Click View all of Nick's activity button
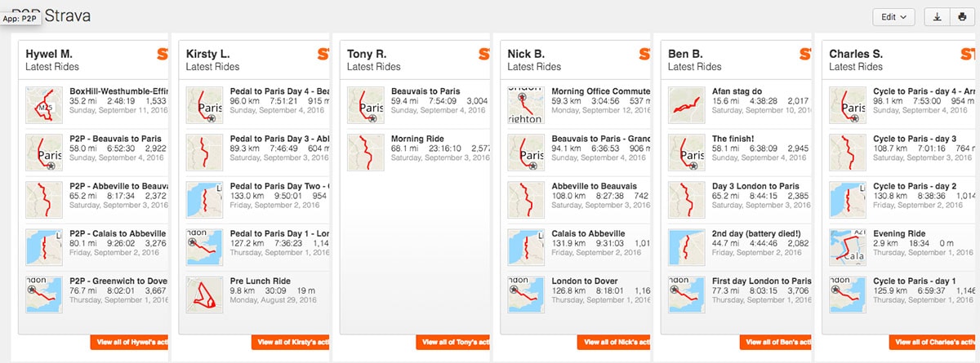 [x=612, y=343]
